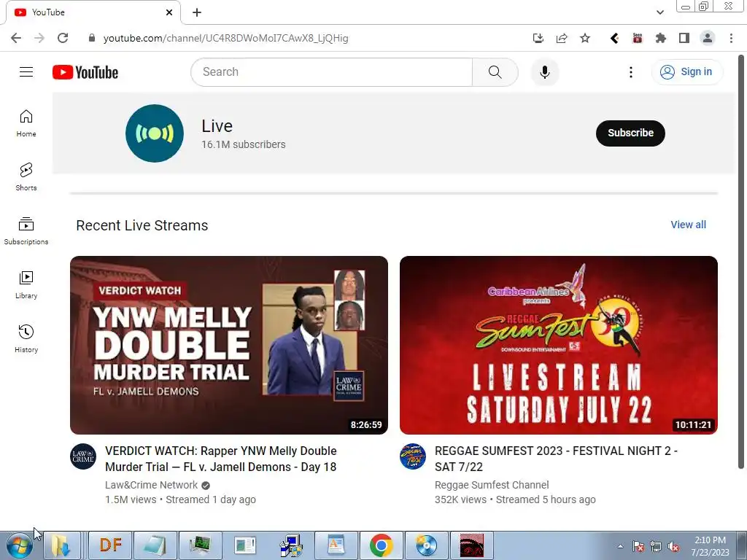Show hidden system tray icons

pyautogui.click(x=620, y=546)
